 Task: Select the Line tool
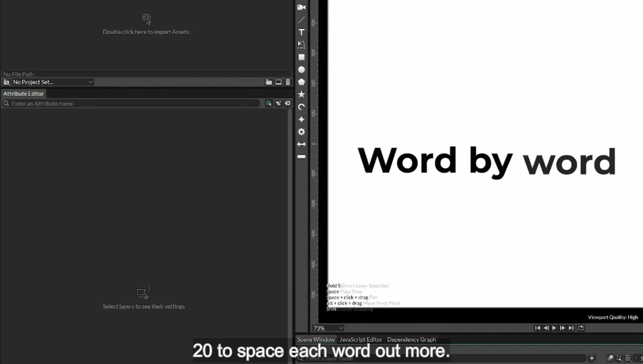[301, 20]
